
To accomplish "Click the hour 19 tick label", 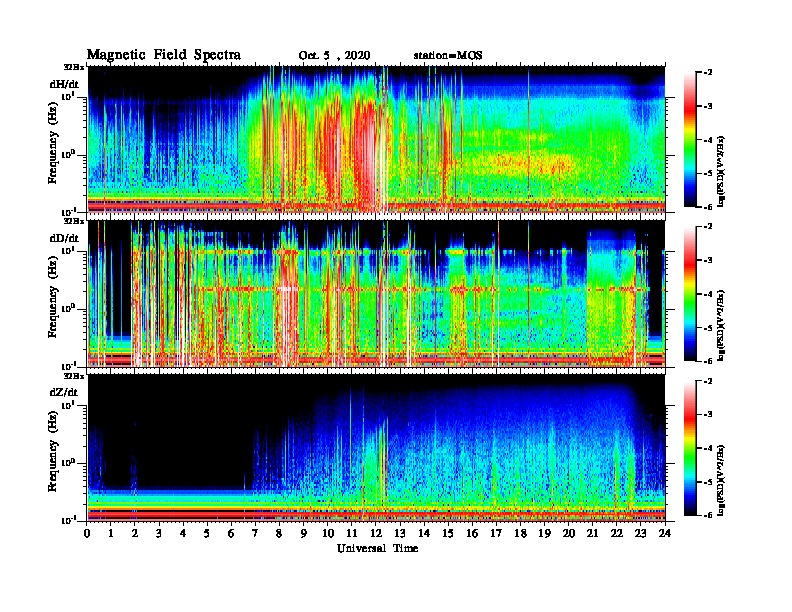I will point(544,533).
